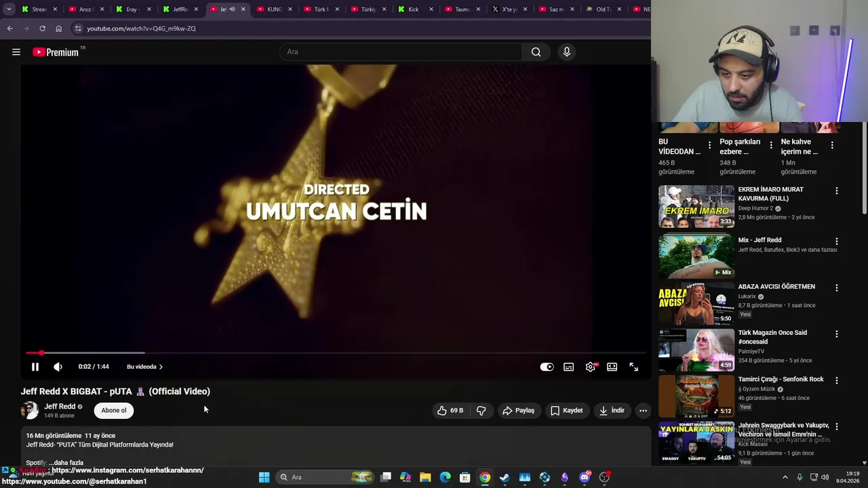The image size is (868, 488).
Task: Open the Windows Start menu
Action: 264,477
